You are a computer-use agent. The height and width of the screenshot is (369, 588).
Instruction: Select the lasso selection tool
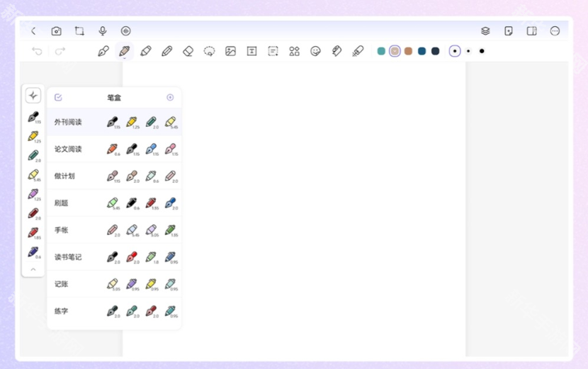pos(209,51)
